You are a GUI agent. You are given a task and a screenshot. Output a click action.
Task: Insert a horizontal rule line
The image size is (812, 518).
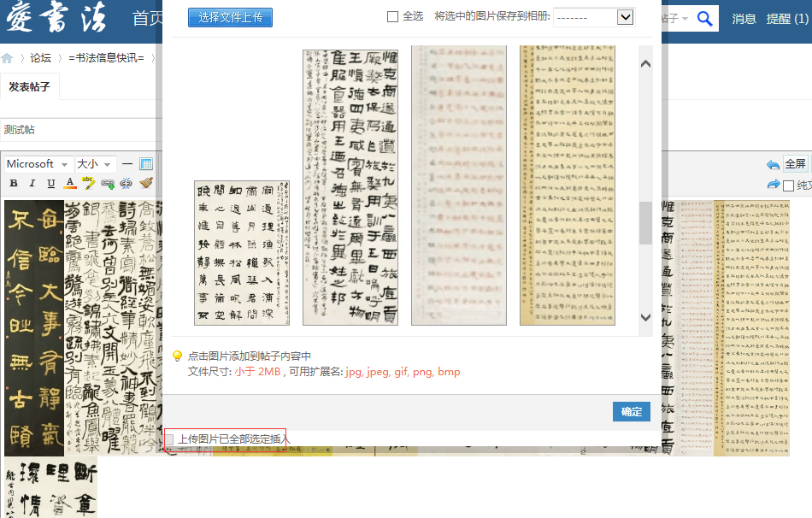[127, 164]
